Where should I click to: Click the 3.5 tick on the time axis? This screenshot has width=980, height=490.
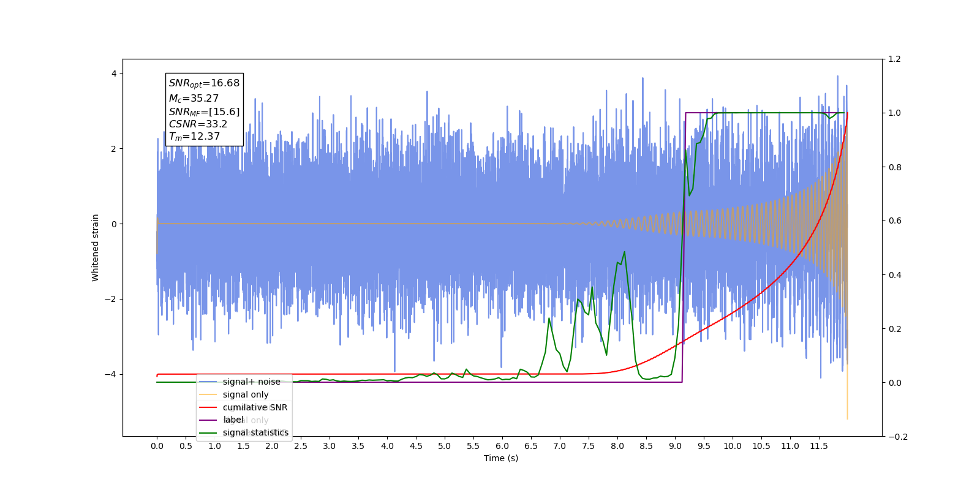pos(358,446)
